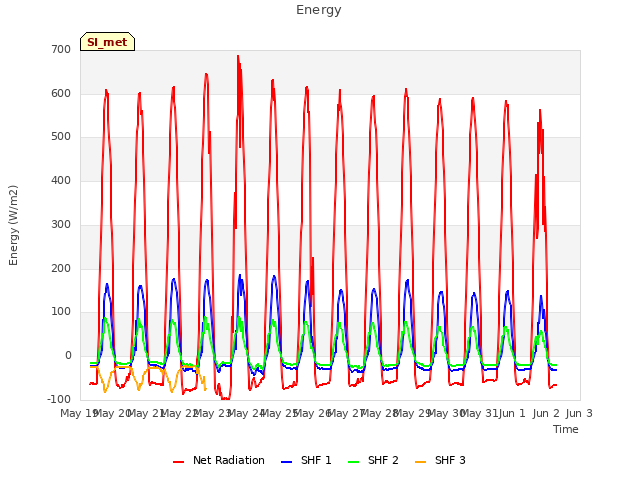The height and width of the screenshot is (480, 640).
Task: Click the orange SHF 3 curve near May 20
Action: [x=105, y=391]
